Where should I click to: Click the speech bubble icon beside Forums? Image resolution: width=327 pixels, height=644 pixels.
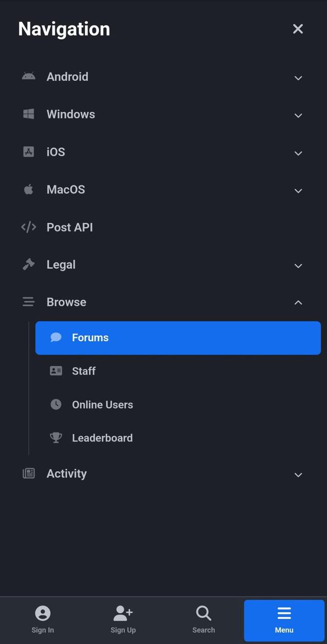(x=56, y=337)
